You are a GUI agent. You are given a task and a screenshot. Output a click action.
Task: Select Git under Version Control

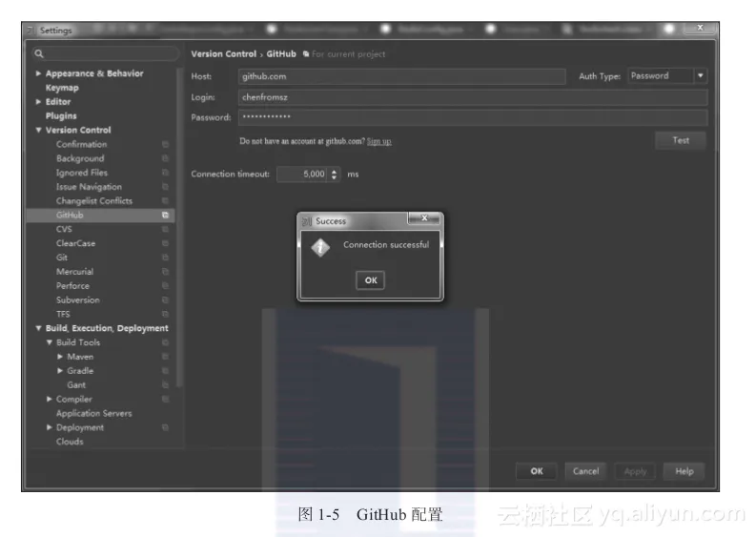pyautogui.click(x=62, y=258)
